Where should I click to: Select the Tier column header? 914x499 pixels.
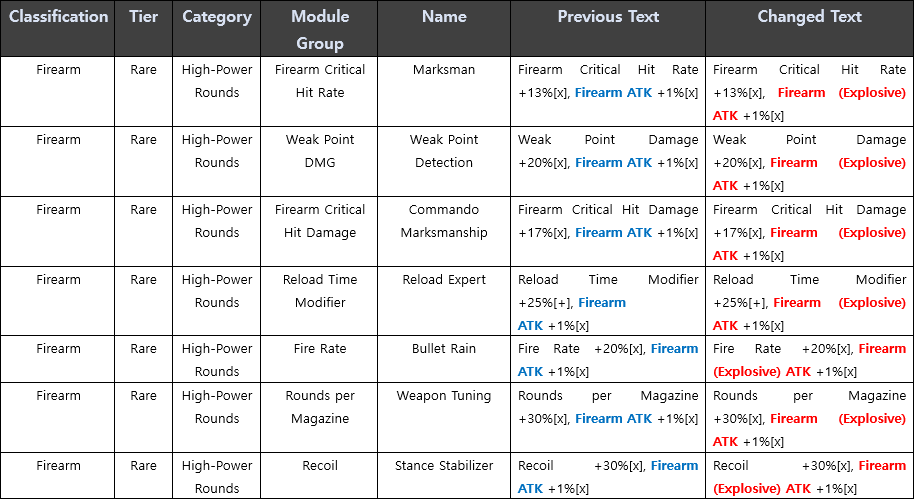(143, 17)
